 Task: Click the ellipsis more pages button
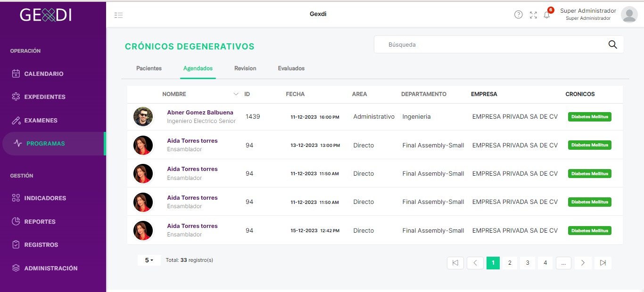click(x=564, y=263)
